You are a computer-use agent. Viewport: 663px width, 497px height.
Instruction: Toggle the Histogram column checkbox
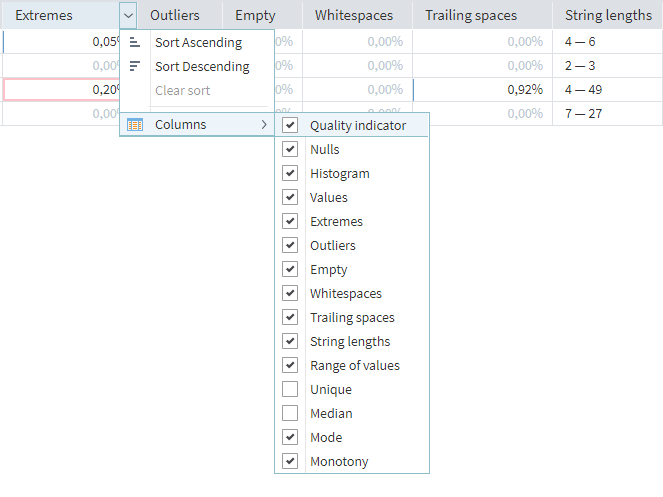pos(290,173)
